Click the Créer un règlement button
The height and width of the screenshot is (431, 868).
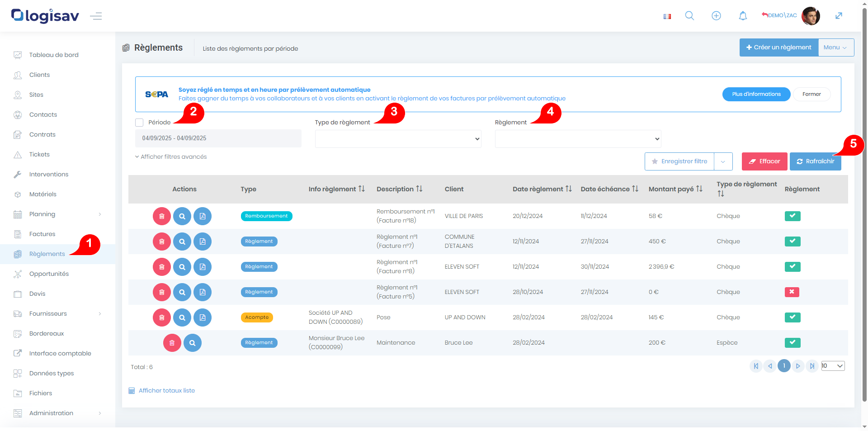778,47
